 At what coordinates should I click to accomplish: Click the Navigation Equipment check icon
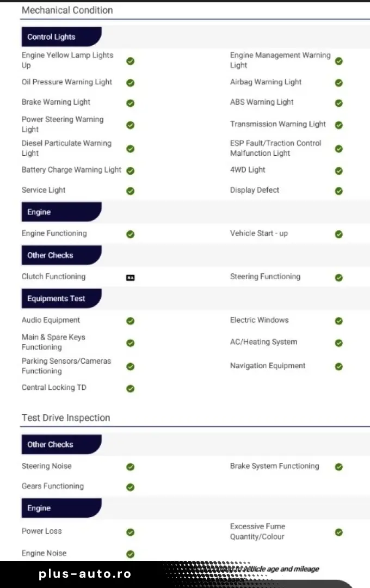339,366
